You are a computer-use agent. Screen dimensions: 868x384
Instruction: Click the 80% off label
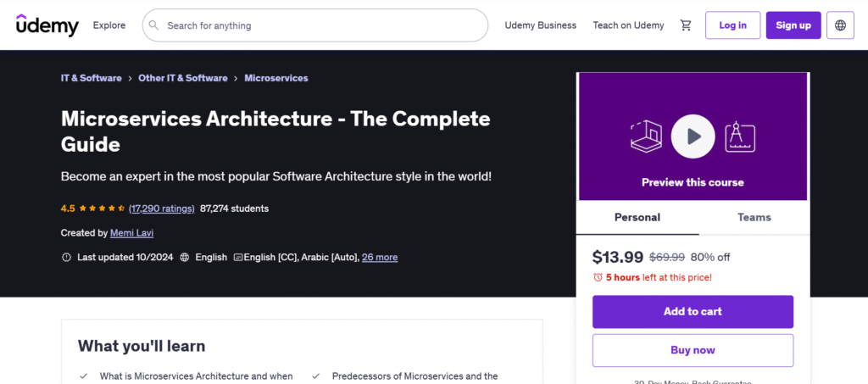[710, 258]
